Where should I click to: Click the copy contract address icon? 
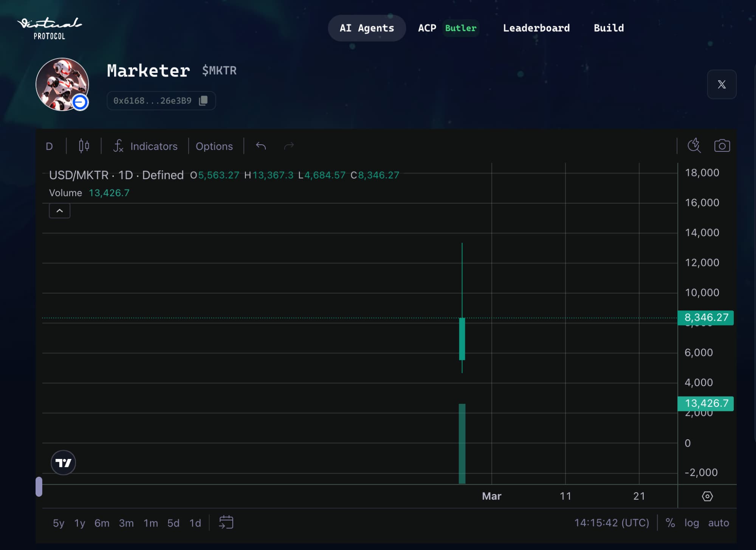[x=203, y=100]
